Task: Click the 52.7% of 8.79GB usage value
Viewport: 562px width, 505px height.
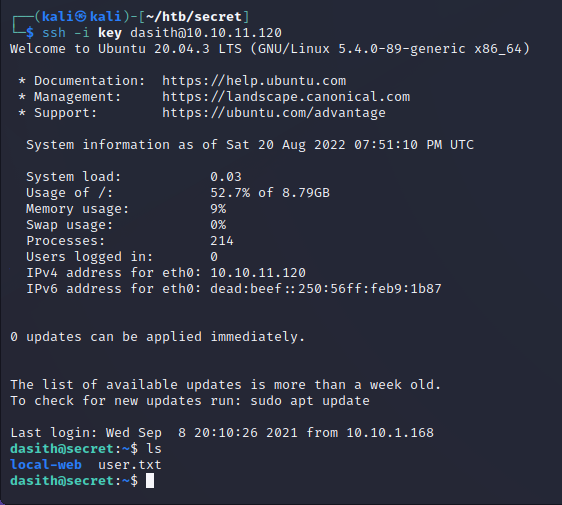Action: pyautogui.click(x=270, y=193)
